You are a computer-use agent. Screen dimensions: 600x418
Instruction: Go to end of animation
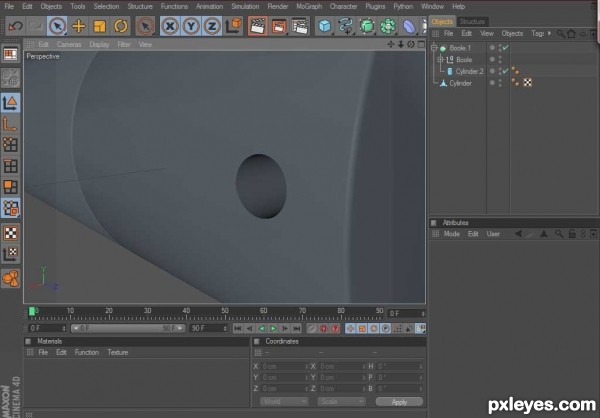(x=297, y=328)
